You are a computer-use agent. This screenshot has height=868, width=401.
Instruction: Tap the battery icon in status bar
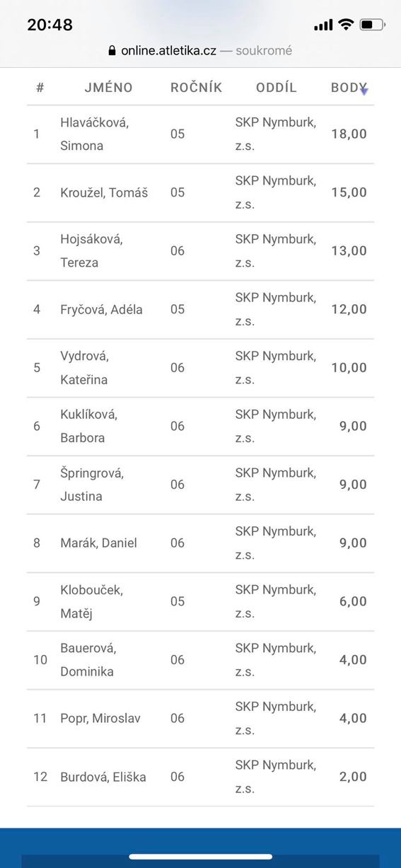pyautogui.click(x=372, y=25)
